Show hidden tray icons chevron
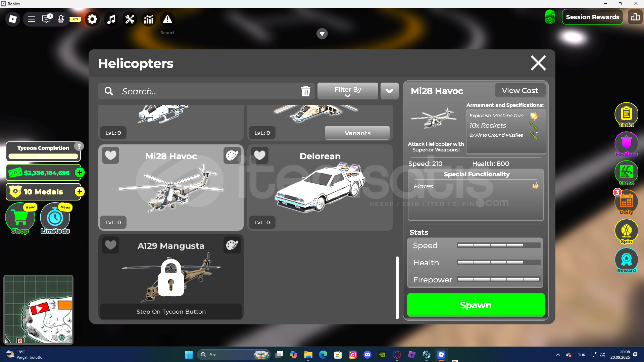This screenshot has height=362, width=644. pyautogui.click(x=558, y=355)
